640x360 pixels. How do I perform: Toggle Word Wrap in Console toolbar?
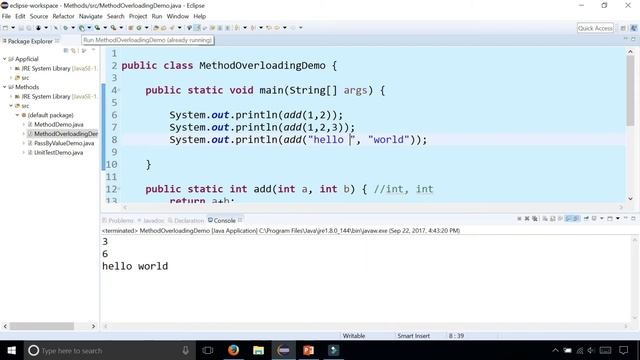click(x=560, y=219)
